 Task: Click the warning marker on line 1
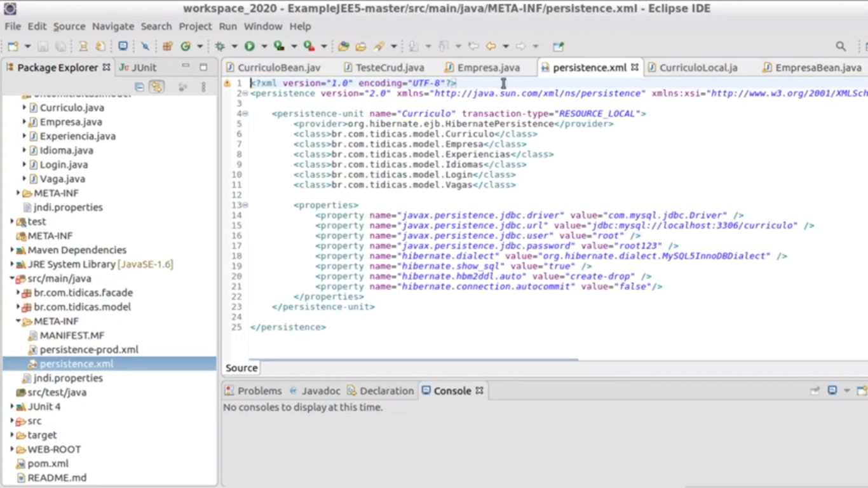(x=227, y=83)
